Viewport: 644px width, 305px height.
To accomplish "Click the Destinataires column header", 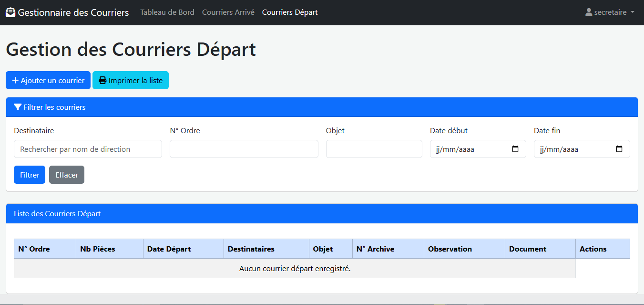I will tap(266, 249).
